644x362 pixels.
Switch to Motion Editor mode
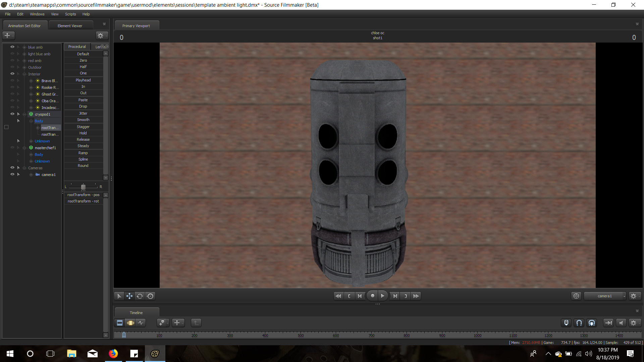[130, 323]
